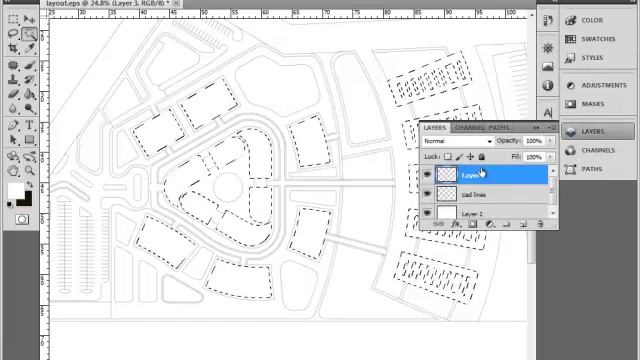This screenshot has width=640, height=360.
Task: Select the Brush tool
Action: (29, 65)
